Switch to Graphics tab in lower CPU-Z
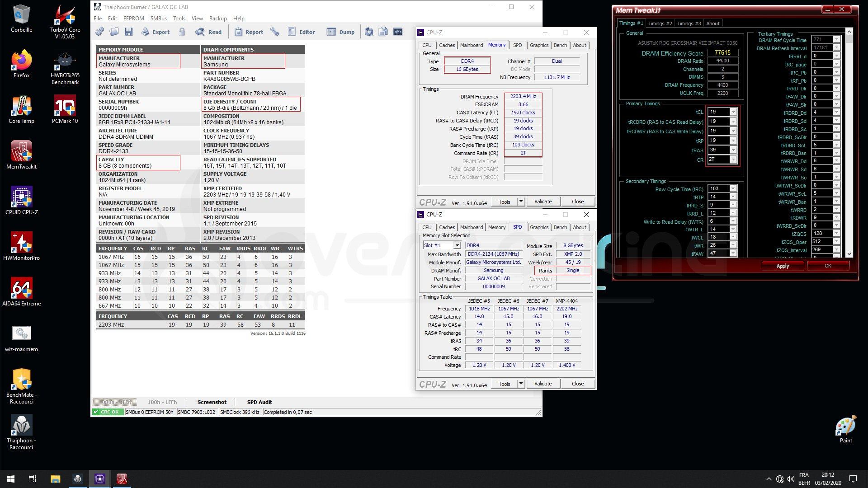The width and height of the screenshot is (868, 488). point(539,227)
